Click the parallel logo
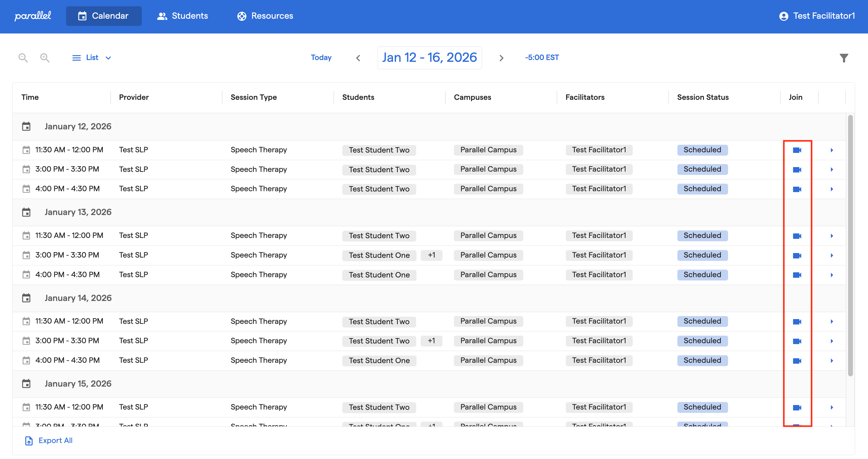The width and height of the screenshot is (868, 459). pyautogui.click(x=33, y=16)
